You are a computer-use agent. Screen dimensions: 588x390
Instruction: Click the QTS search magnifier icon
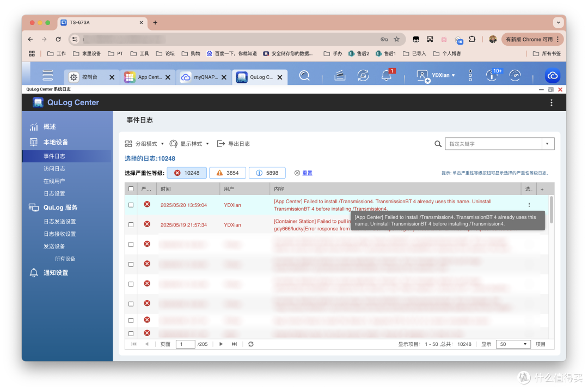pyautogui.click(x=304, y=76)
